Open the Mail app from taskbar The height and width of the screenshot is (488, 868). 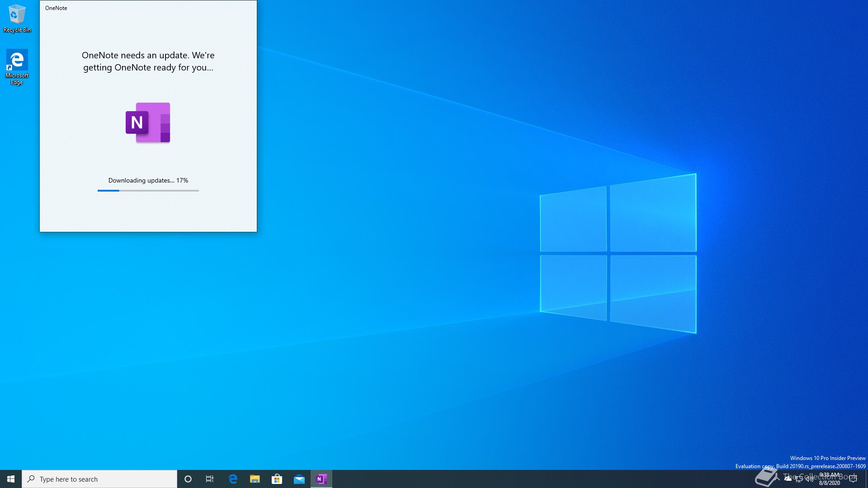(x=299, y=479)
